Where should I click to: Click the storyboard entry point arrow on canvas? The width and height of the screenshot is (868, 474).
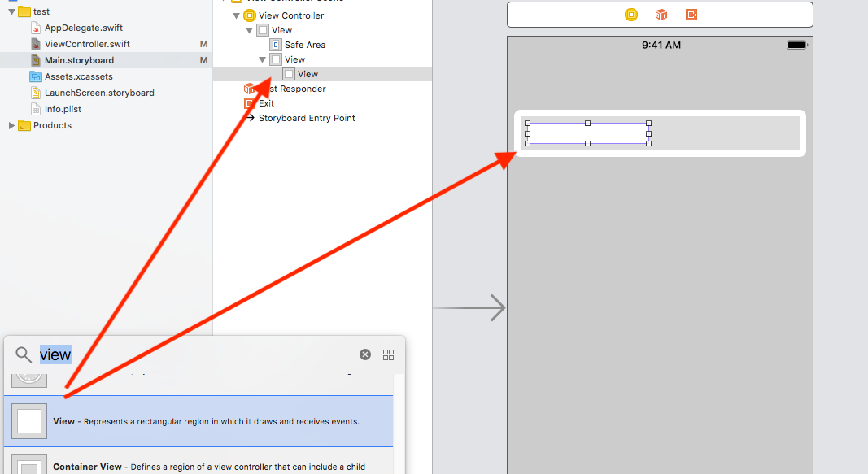pyautogui.click(x=469, y=307)
